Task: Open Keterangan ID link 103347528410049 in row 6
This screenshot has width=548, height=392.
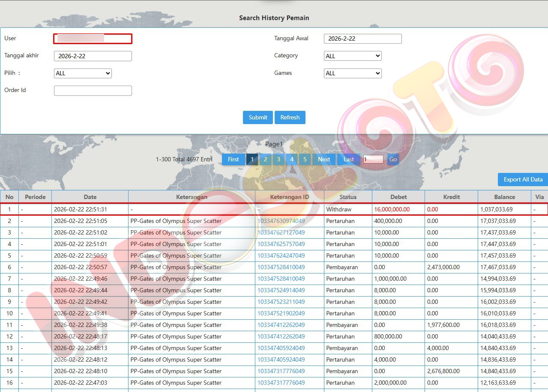Action: [x=281, y=267]
